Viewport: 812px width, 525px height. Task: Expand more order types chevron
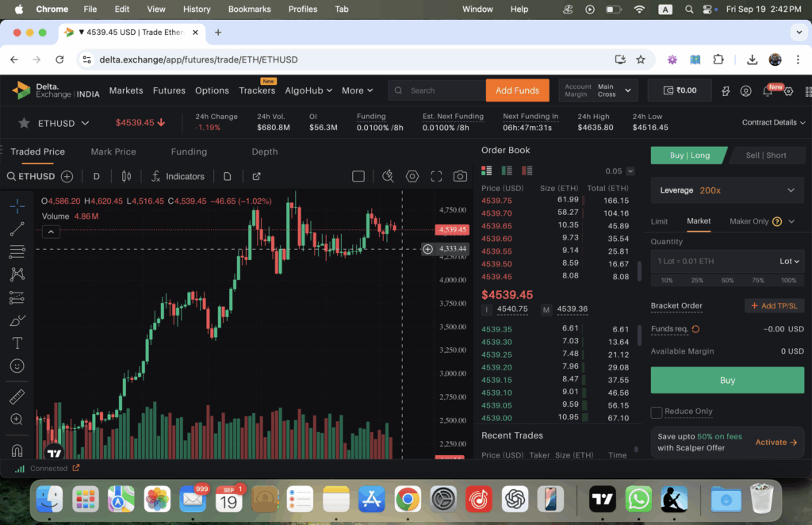(791, 221)
